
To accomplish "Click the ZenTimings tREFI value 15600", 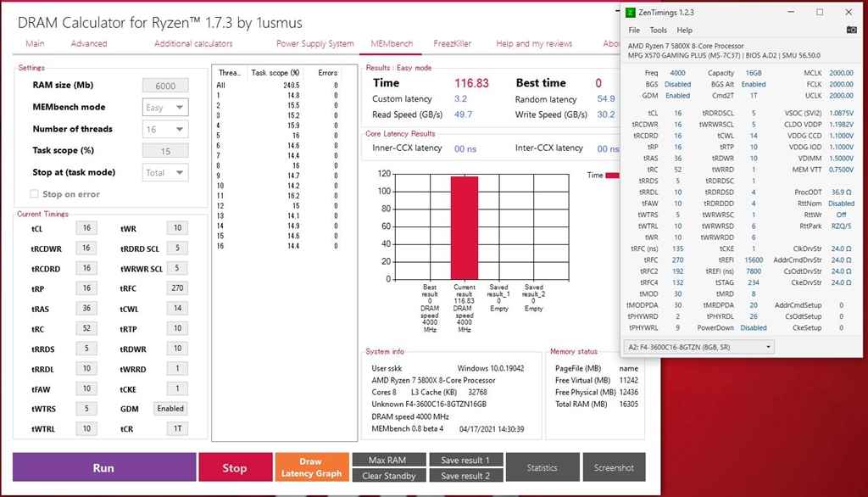I will 754,260.
